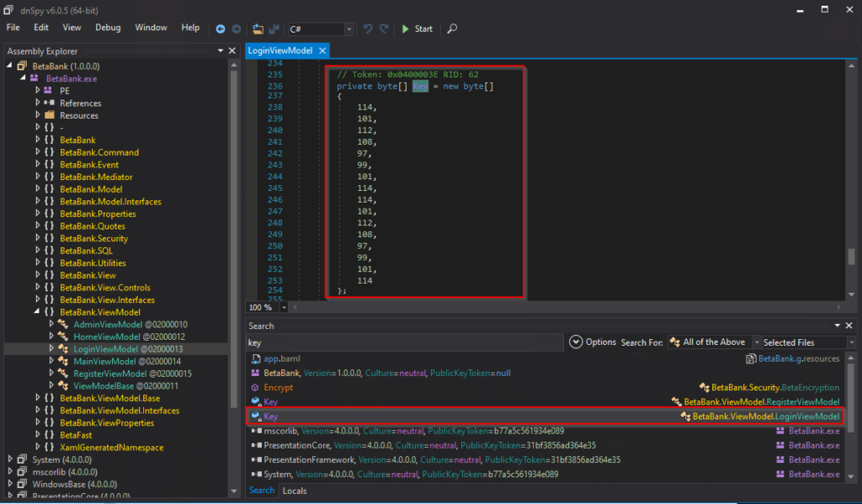This screenshot has height=504, width=862.
Task: Click the BetaBank assembly icon in tree
Action: pos(22,66)
